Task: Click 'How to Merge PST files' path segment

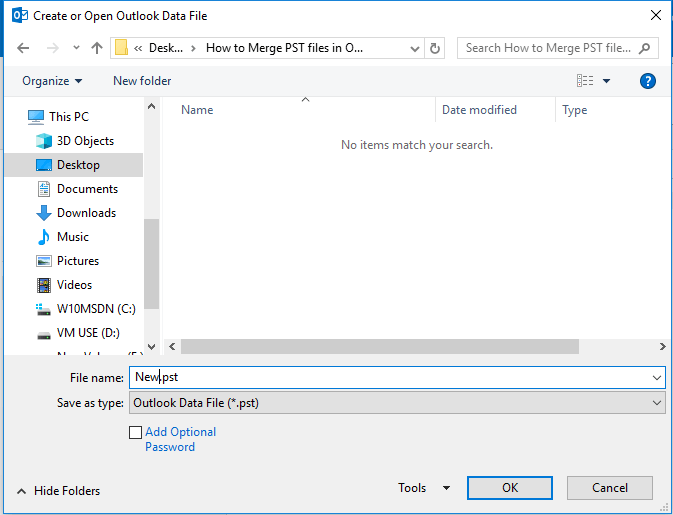Action: [x=284, y=48]
